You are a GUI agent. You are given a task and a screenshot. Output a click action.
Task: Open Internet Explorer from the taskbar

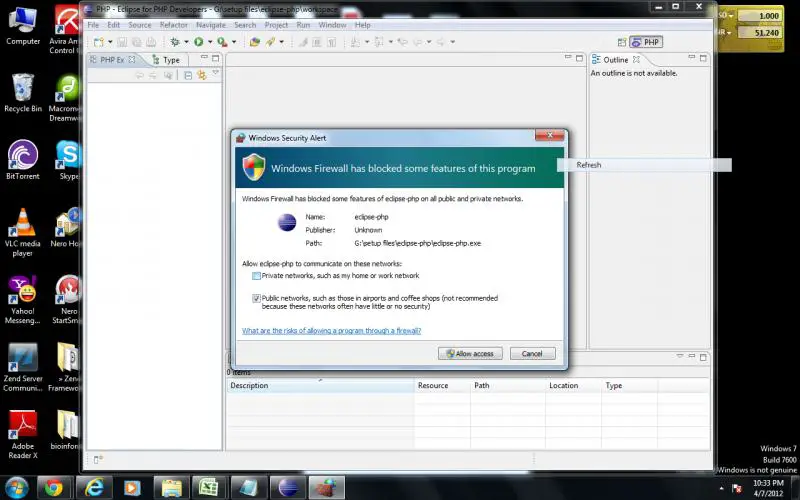tap(93, 488)
